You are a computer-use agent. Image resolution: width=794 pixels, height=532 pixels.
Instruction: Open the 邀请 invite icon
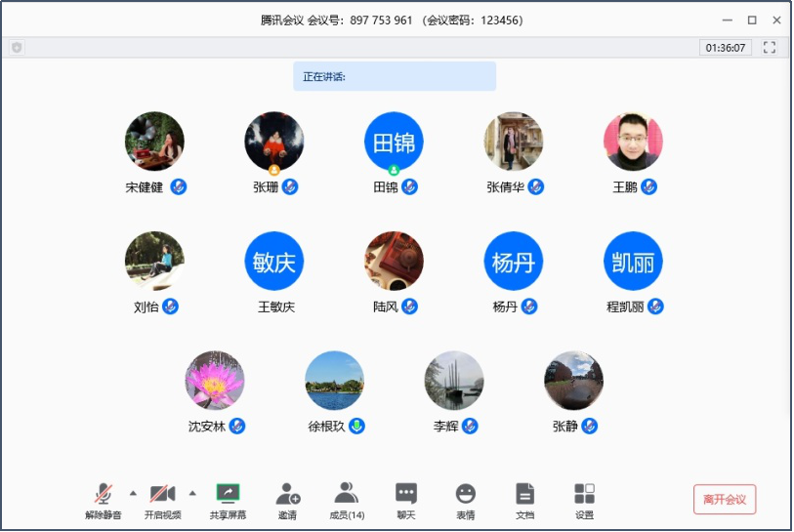point(288,494)
